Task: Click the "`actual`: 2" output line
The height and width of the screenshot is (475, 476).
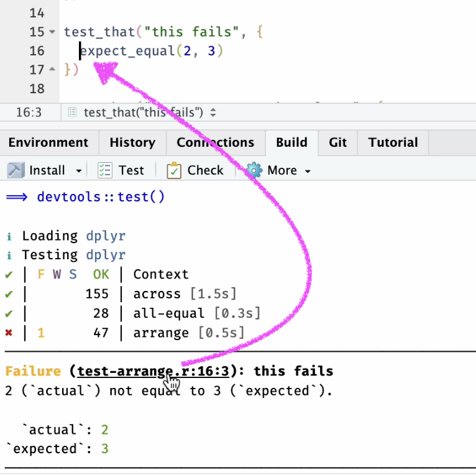Action: [65, 430]
